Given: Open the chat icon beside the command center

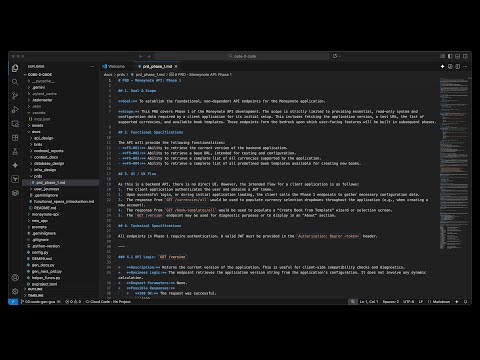Looking at the screenshot, I should pos(335,56).
